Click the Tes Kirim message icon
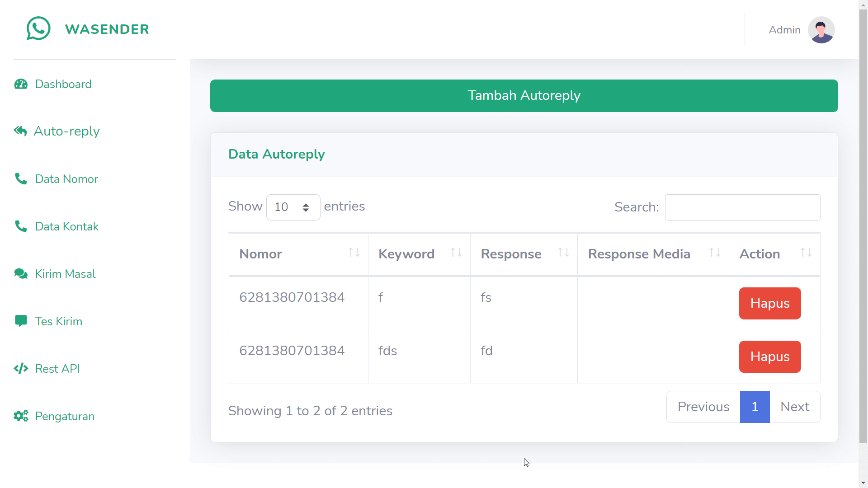 pos(21,321)
